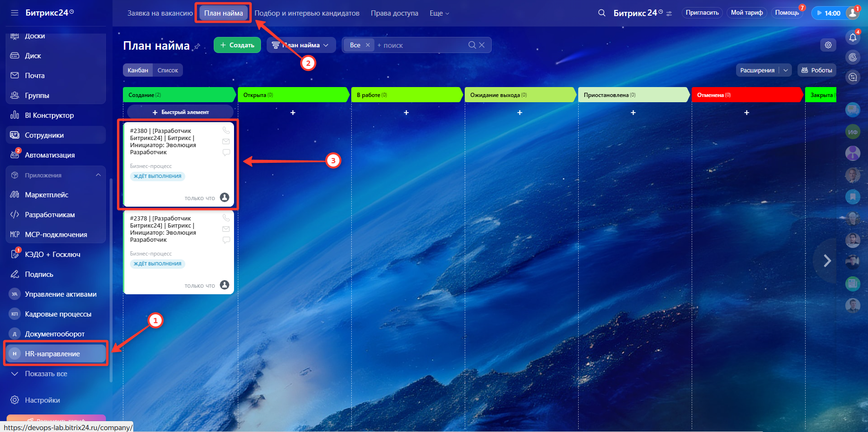Viewport: 868px width, 432px height.
Task: Click the responsible avatar on card #2380
Action: point(225,197)
